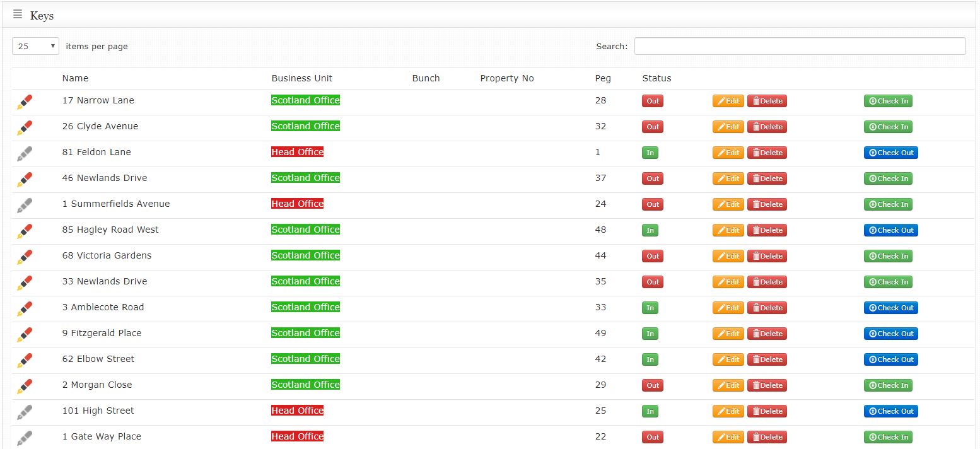
Task: Click the key icon for 9 Fitzgerald Place
Action: tap(25, 334)
